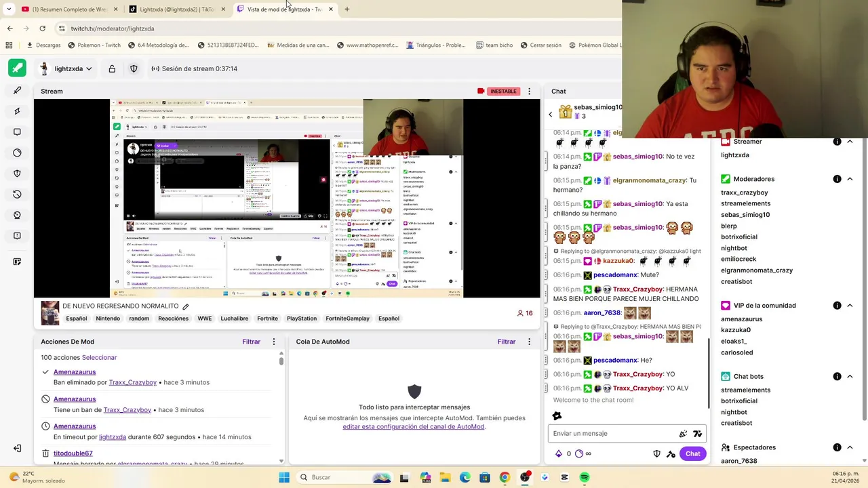The image size is (868, 488).
Task: Switch to Resumen Completo YouTube tab
Action: [69, 9]
